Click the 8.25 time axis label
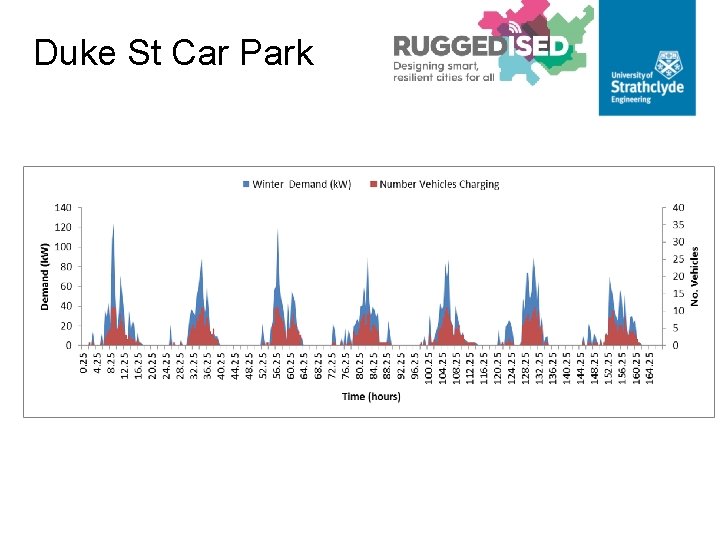 (x=111, y=363)
